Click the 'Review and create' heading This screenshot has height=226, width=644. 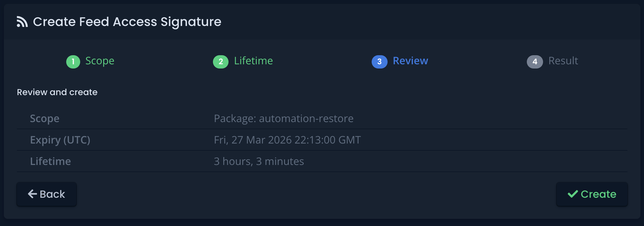57,92
